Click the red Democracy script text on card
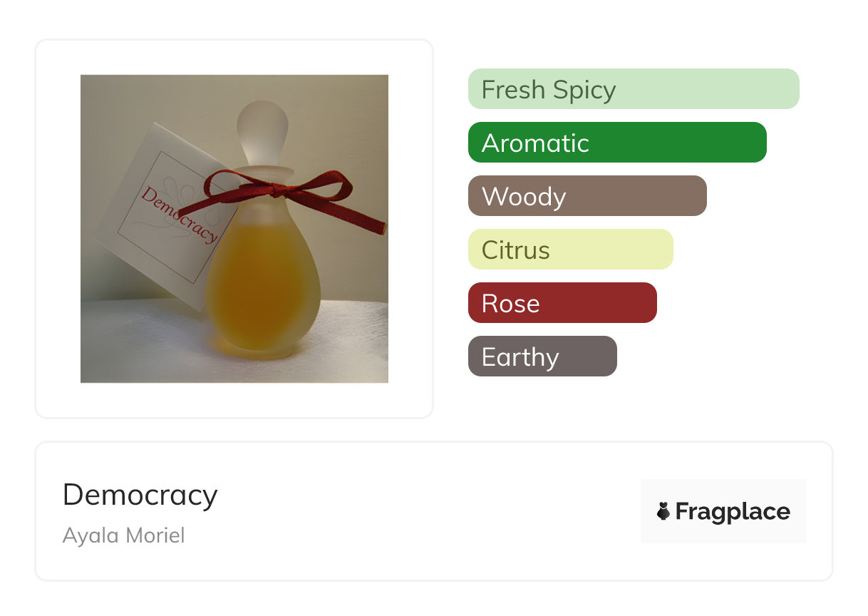 (x=177, y=212)
